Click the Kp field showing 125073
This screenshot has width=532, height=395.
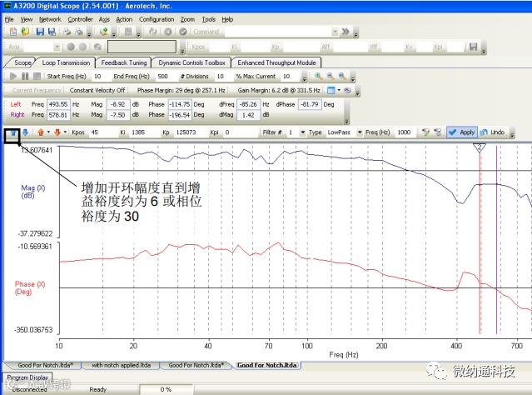click(x=191, y=132)
